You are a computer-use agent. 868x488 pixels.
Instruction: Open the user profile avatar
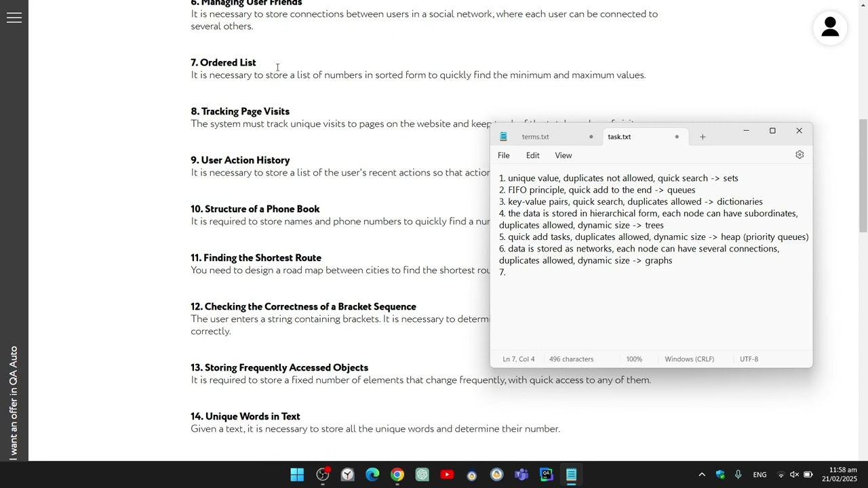(830, 27)
